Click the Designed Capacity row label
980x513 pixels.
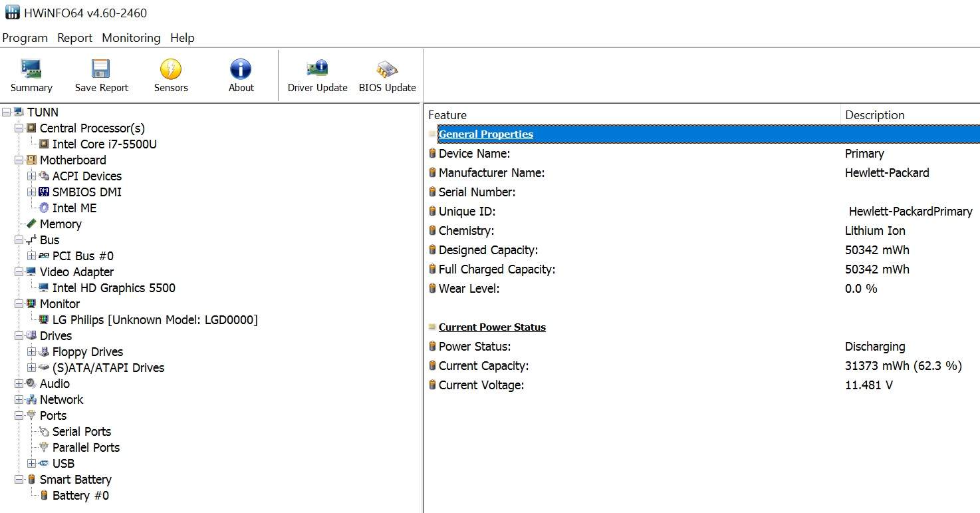[488, 250]
